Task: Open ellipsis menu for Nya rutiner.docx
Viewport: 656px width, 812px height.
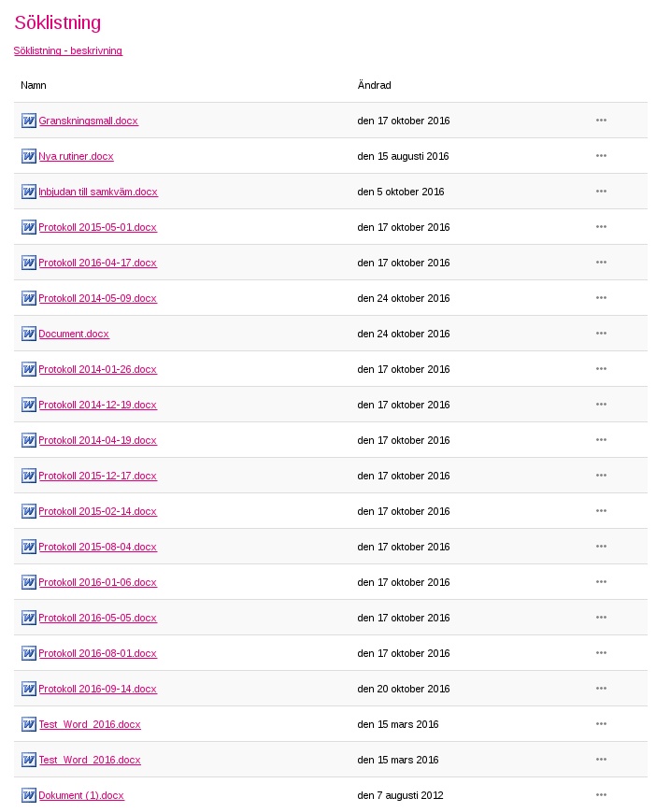Action: (601, 155)
